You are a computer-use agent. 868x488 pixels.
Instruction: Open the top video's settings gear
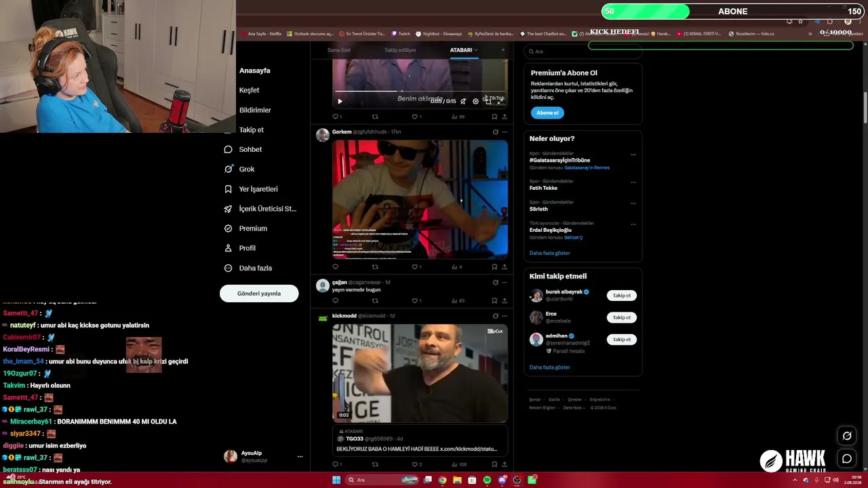[x=475, y=102]
